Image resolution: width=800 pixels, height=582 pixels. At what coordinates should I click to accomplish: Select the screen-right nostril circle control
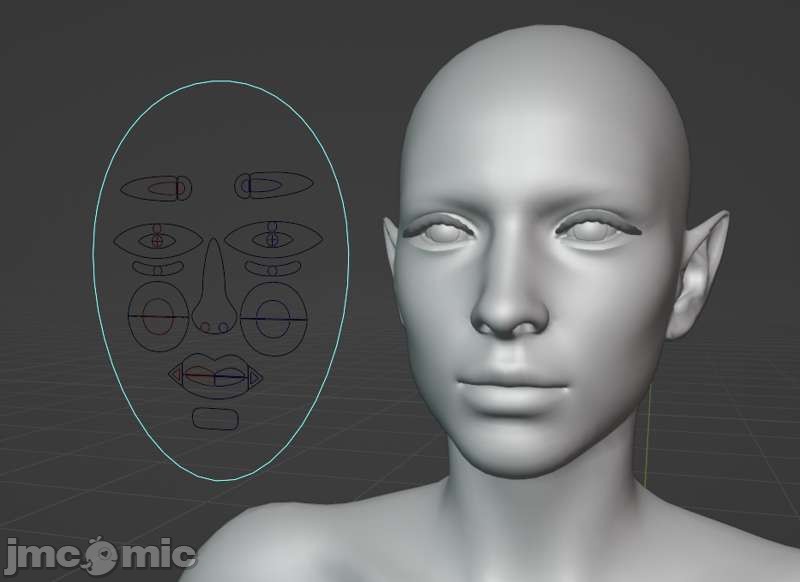point(223,327)
